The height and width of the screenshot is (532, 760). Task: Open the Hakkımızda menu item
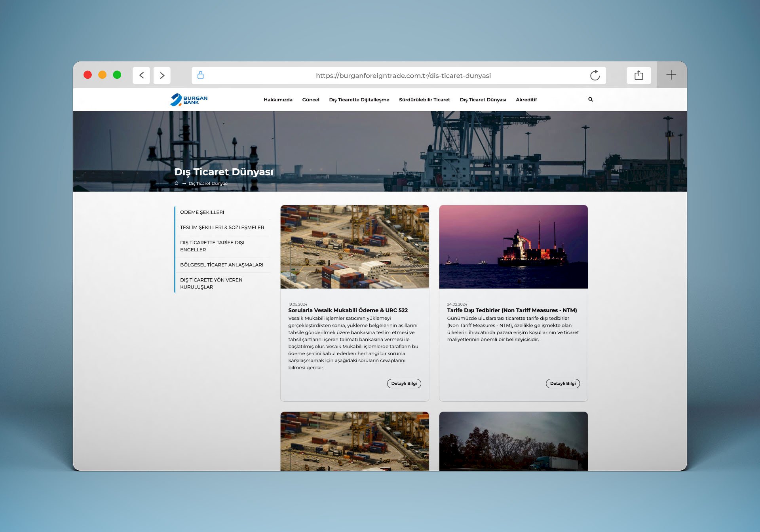tap(278, 100)
